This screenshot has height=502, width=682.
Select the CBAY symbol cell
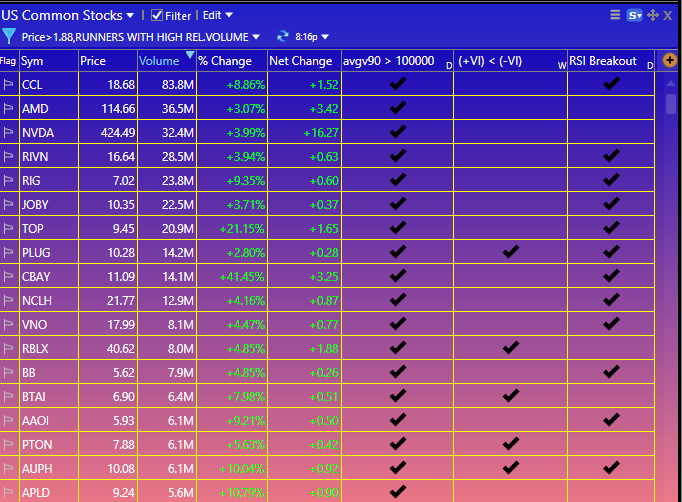[x=49, y=276]
